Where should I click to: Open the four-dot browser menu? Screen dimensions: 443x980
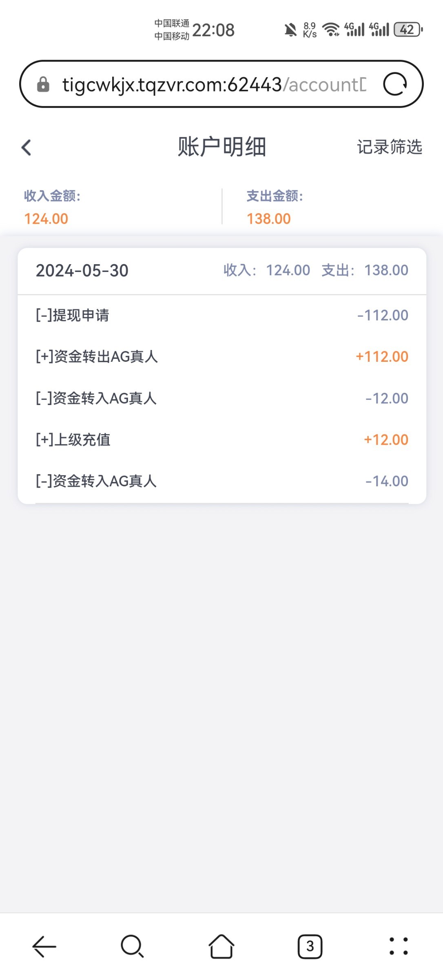coord(398,947)
